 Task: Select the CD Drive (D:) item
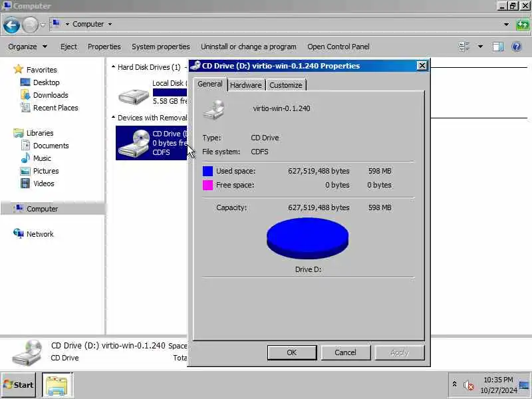(152, 143)
